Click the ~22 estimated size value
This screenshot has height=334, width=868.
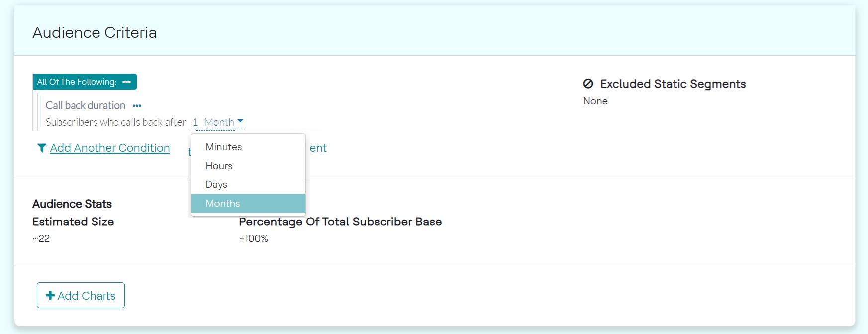pyautogui.click(x=41, y=238)
